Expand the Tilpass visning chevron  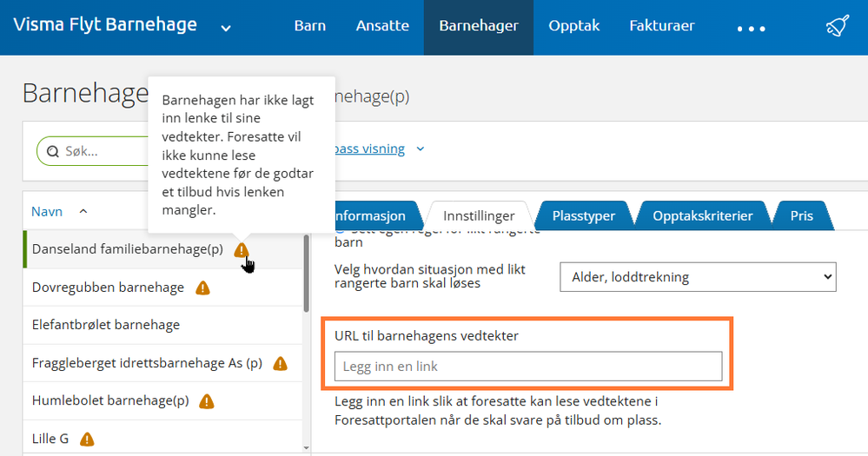point(421,149)
